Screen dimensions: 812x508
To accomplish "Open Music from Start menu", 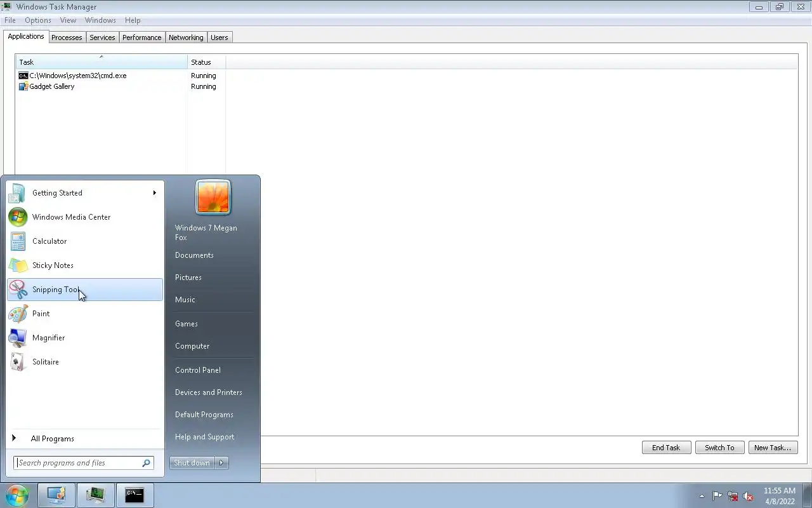I will coord(185,300).
